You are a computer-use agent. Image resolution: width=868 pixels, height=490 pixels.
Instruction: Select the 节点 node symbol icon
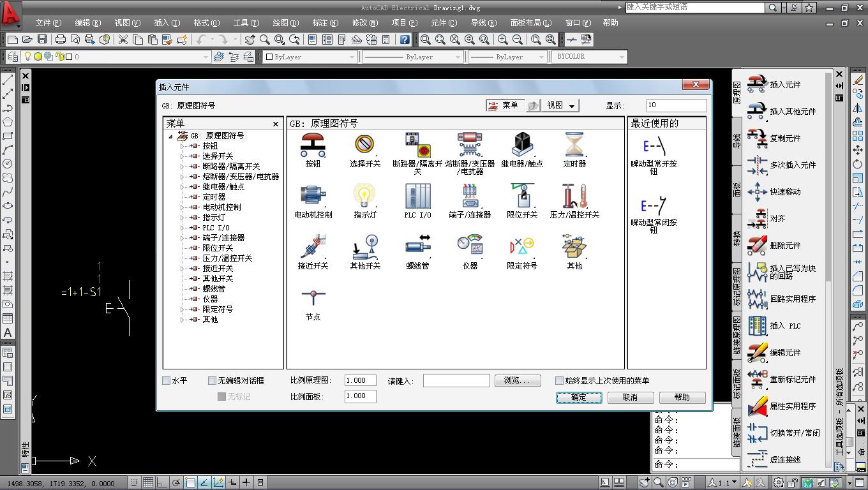(313, 299)
